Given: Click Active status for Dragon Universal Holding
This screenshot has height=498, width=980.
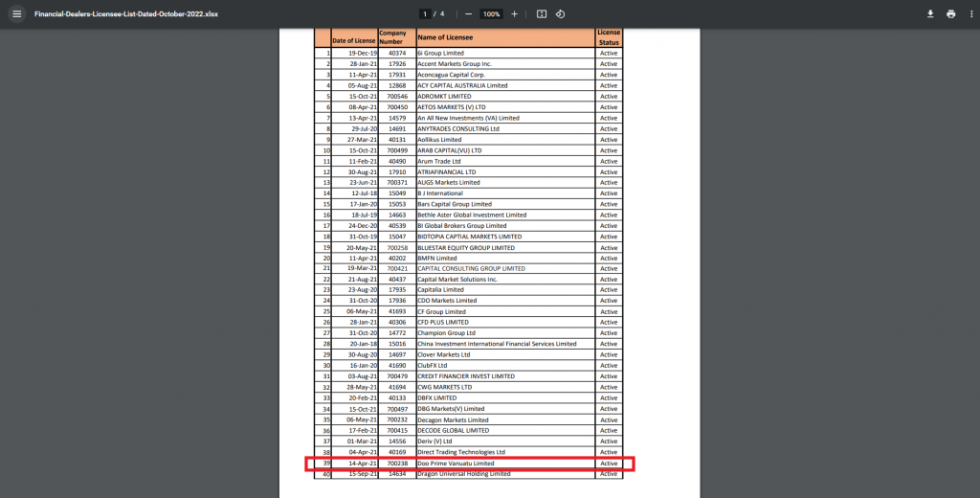Looking at the screenshot, I should [x=609, y=474].
